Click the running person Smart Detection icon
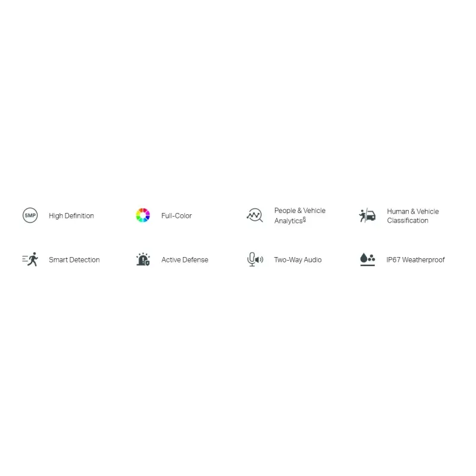Viewport: 476px width, 476px height. [x=30, y=259]
